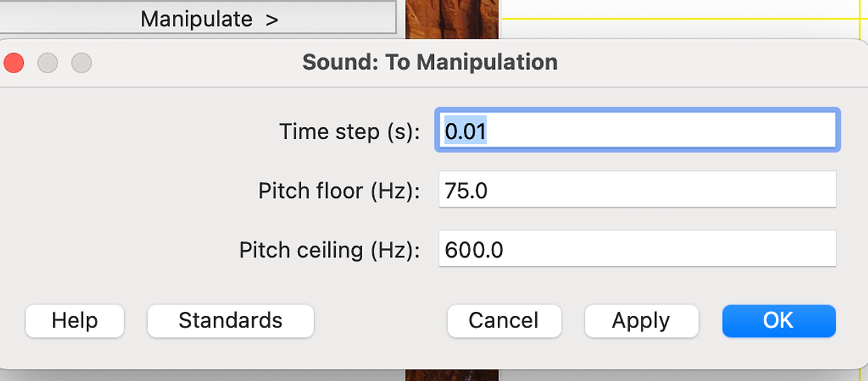Apply the manipulation settings
This screenshot has height=381, width=868.
(641, 321)
